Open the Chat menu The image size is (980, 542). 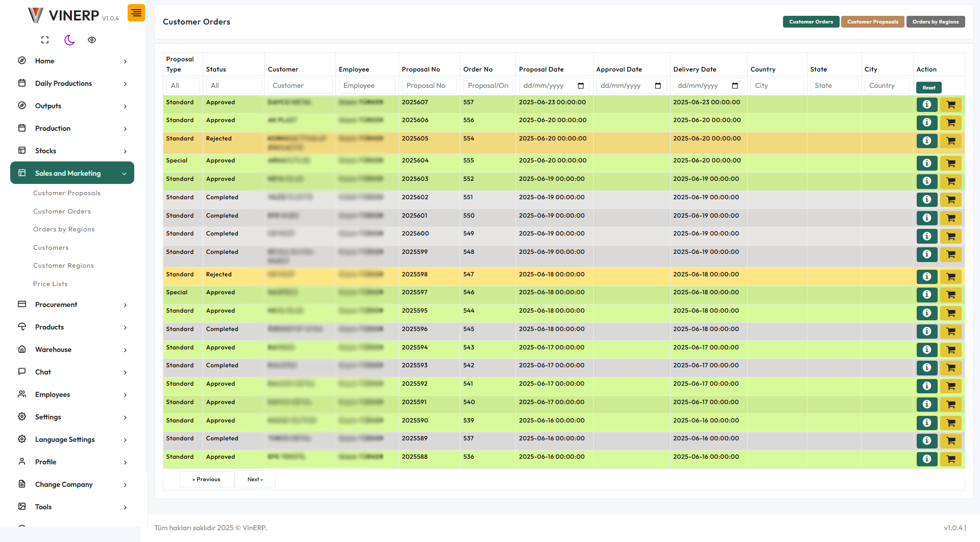coord(72,372)
